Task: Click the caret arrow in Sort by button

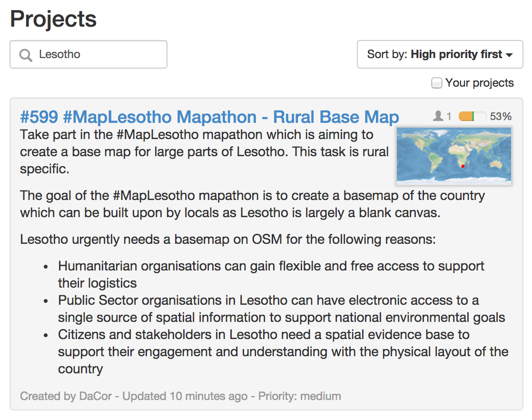Action: click(509, 55)
